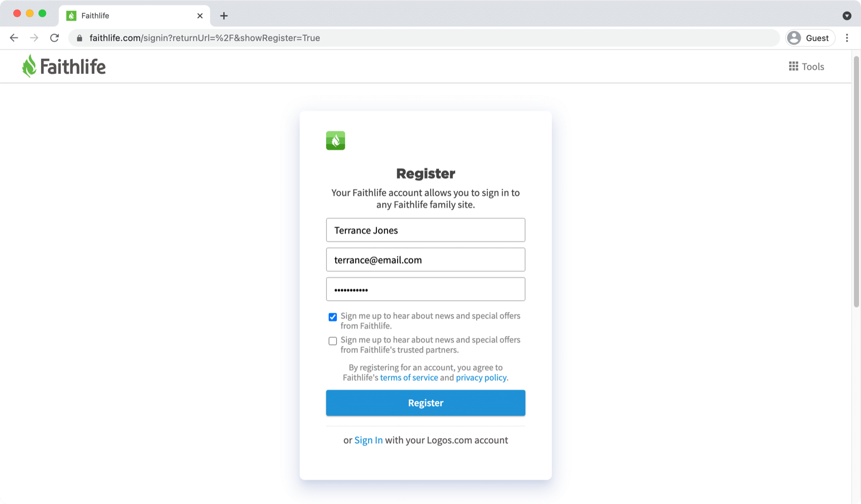Close the Faithlife tab
The width and height of the screenshot is (861, 504).
[x=200, y=16]
